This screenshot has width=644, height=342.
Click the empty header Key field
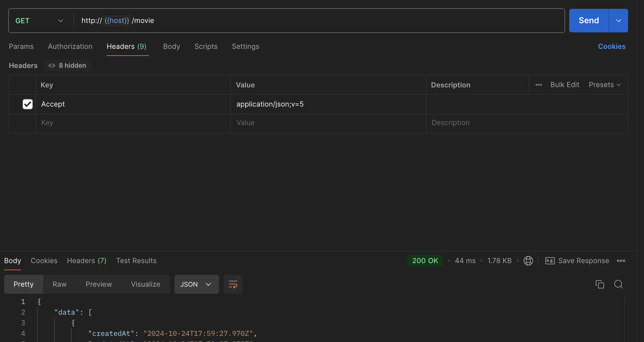132,123
